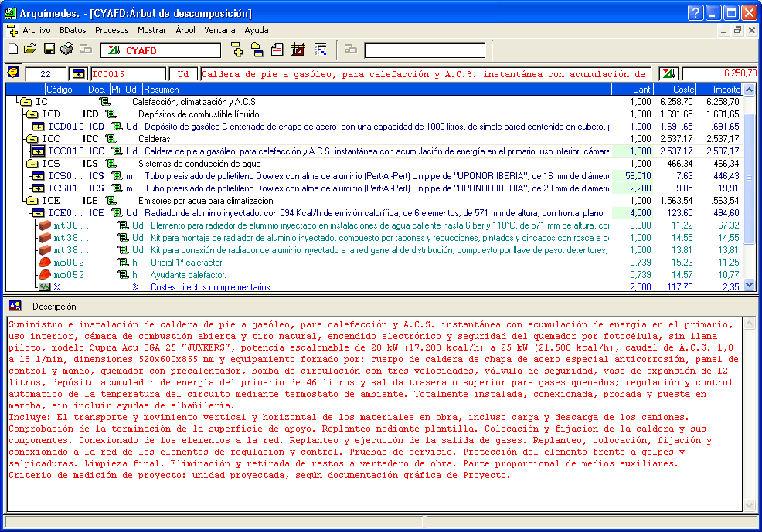
Task: Click the Código column header
Action: pos(66,90)
